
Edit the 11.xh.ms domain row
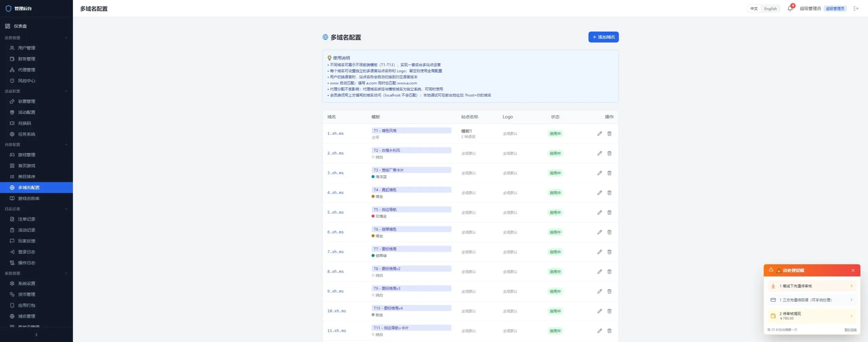(x=599, y=331)
